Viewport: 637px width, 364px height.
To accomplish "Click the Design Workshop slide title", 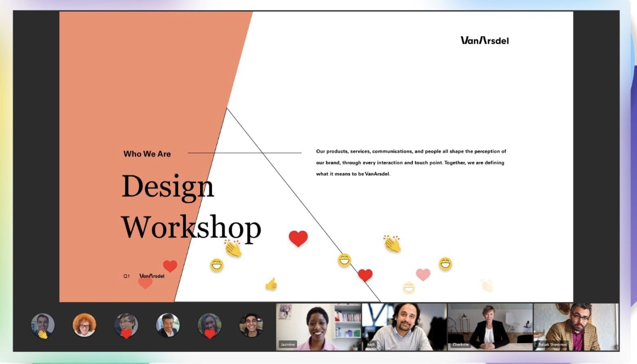I will (191, 207).
